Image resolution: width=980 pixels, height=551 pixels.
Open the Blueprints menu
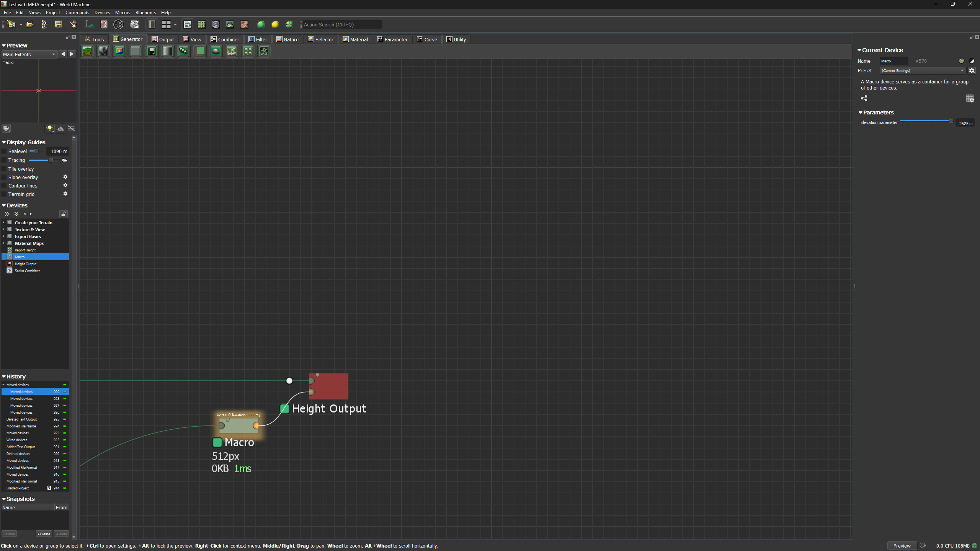145,13
